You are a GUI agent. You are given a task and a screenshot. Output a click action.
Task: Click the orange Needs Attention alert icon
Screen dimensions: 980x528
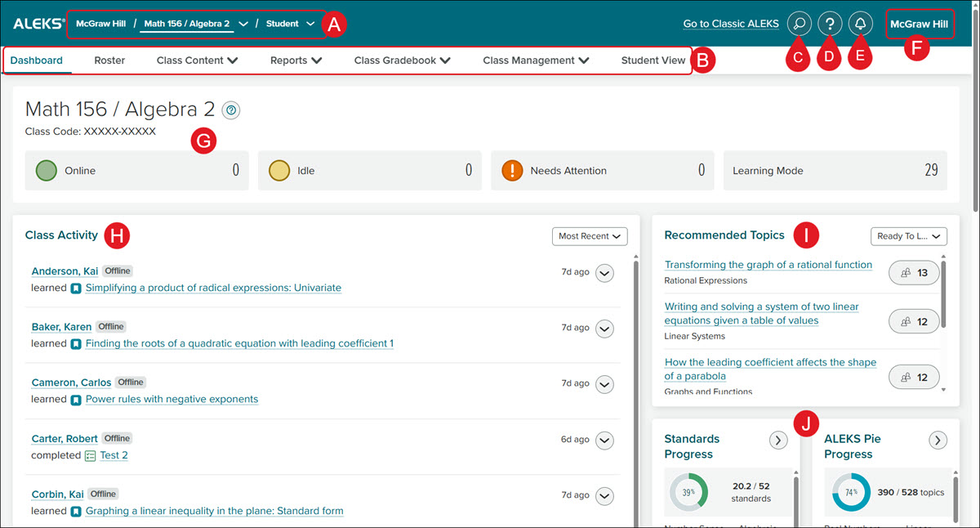[x=512, y=170]
